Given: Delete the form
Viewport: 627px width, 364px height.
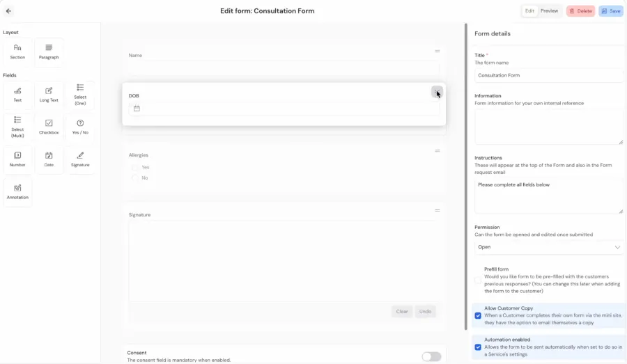Looking at the screenshot, I should [x=580, y=11].
